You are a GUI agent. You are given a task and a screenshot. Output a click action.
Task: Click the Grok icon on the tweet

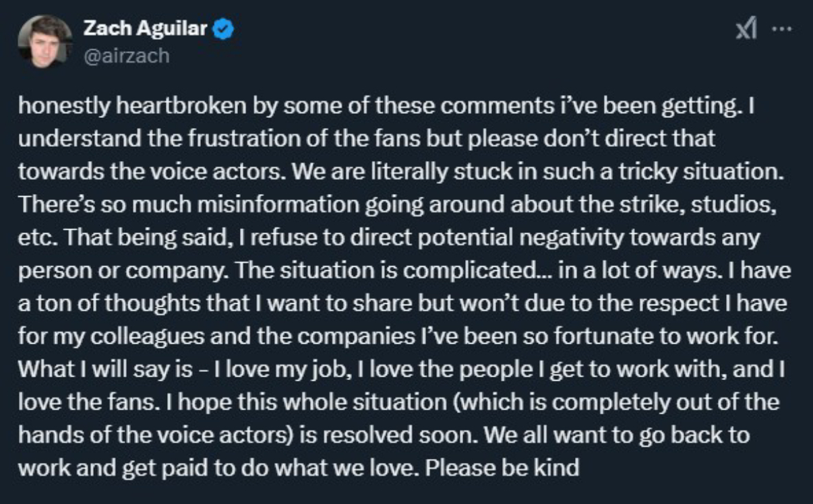(745, 31)
